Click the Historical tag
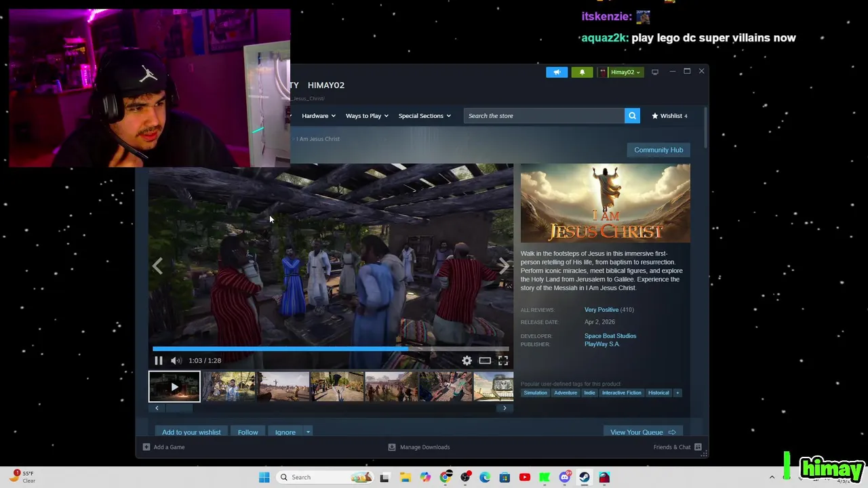 [x=658, y=393]
